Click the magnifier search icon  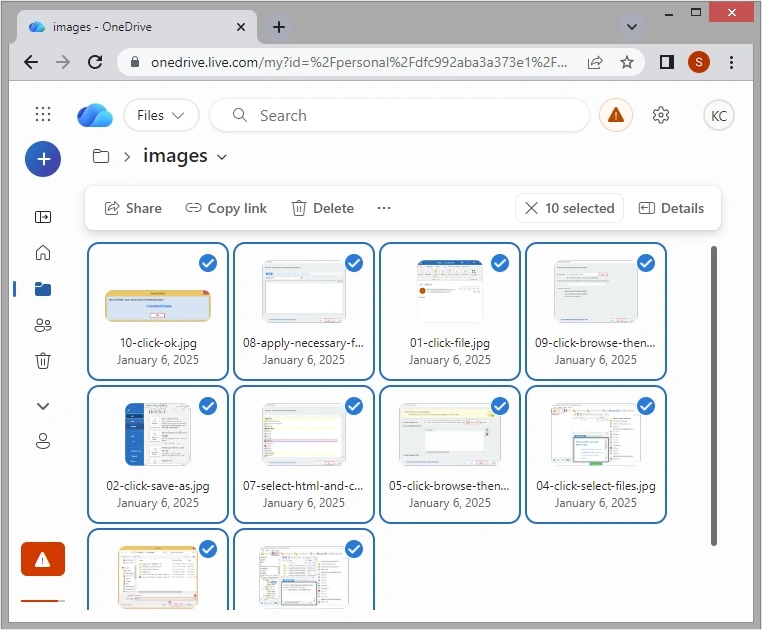click(240, 115)
